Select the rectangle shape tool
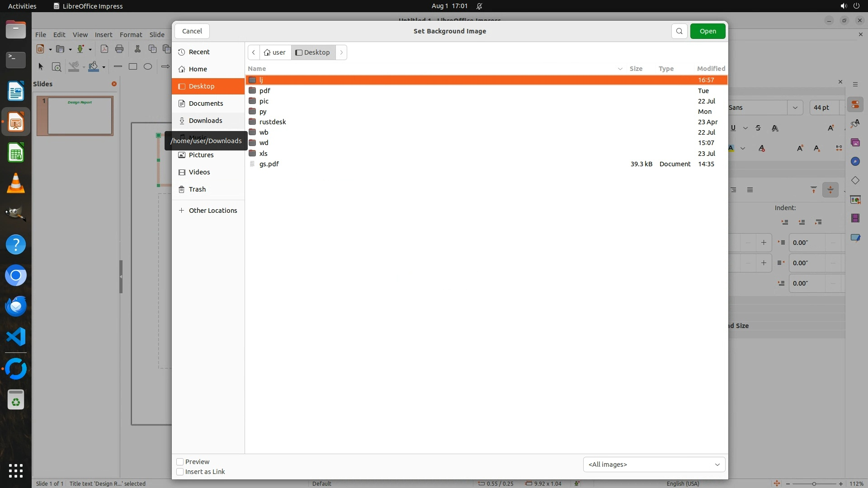The width and height of the screenshot is (868, 488). [x=133, y=66]
